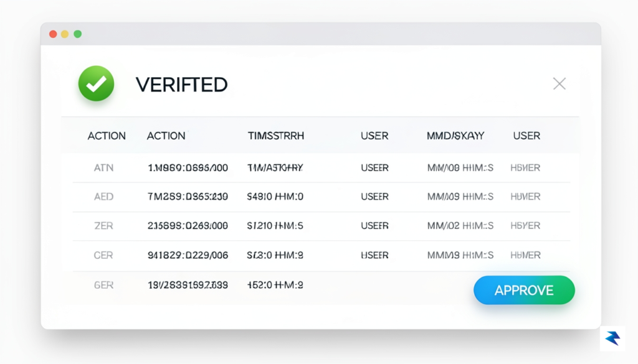Click the HHM:9 timestamp in the GER row

(x=275, y=285)
